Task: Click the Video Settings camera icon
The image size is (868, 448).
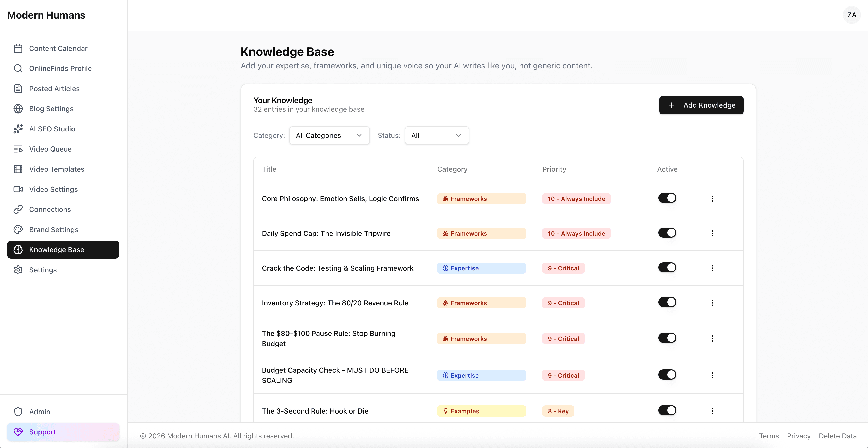Action: click(x=18, y=189)
